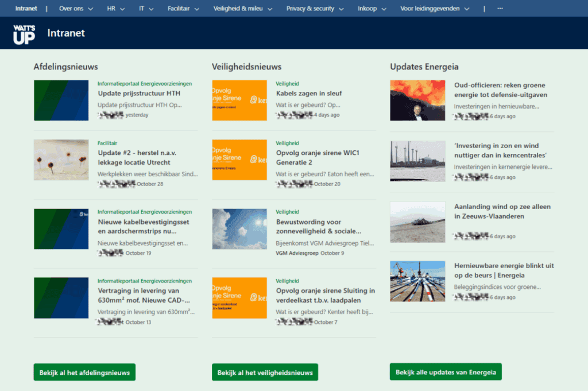The height and width of the screenshot is (391, 588).
Task: Open article Hernieuwbare energie blinkt uit
Action: [x=504, y=270]
